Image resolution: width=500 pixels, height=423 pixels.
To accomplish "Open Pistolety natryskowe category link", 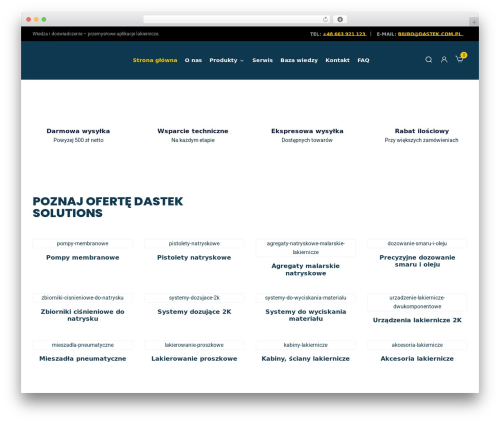I will tap(194, 258).
